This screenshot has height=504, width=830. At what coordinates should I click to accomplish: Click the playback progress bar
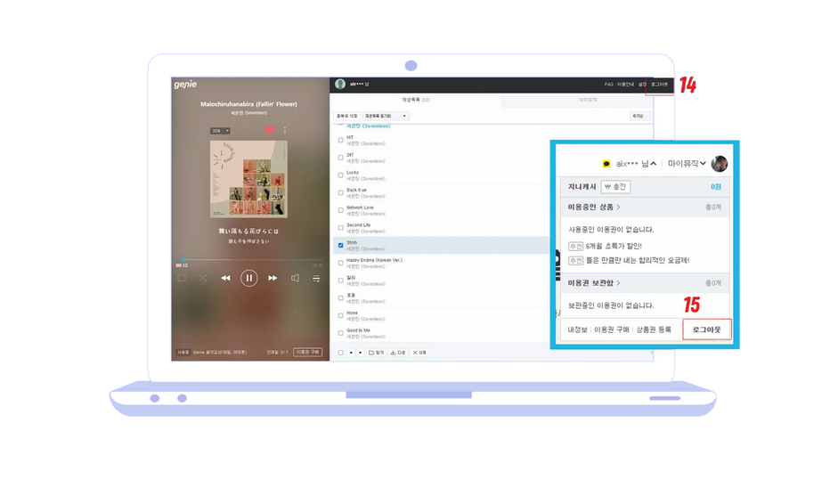[x=248, y=260]
